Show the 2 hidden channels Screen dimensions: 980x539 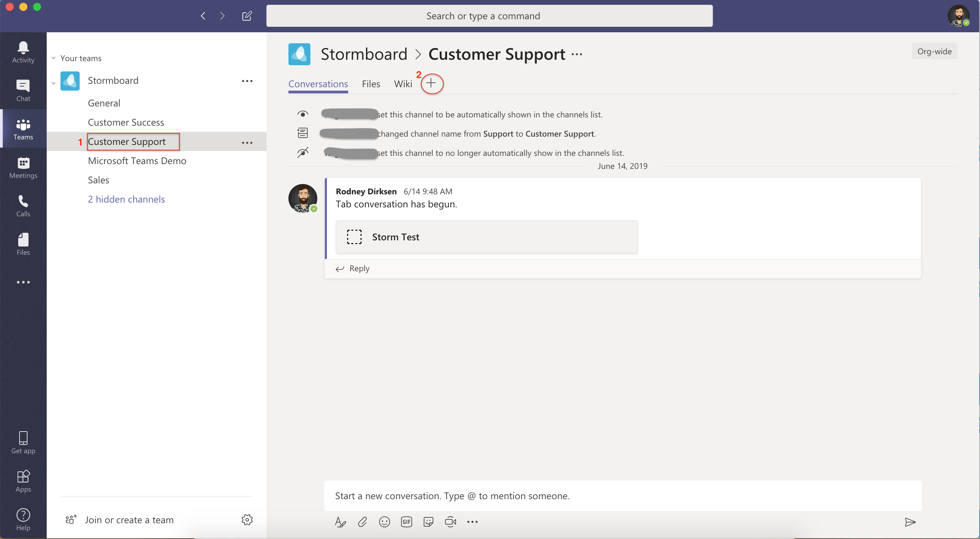[126, 199]
